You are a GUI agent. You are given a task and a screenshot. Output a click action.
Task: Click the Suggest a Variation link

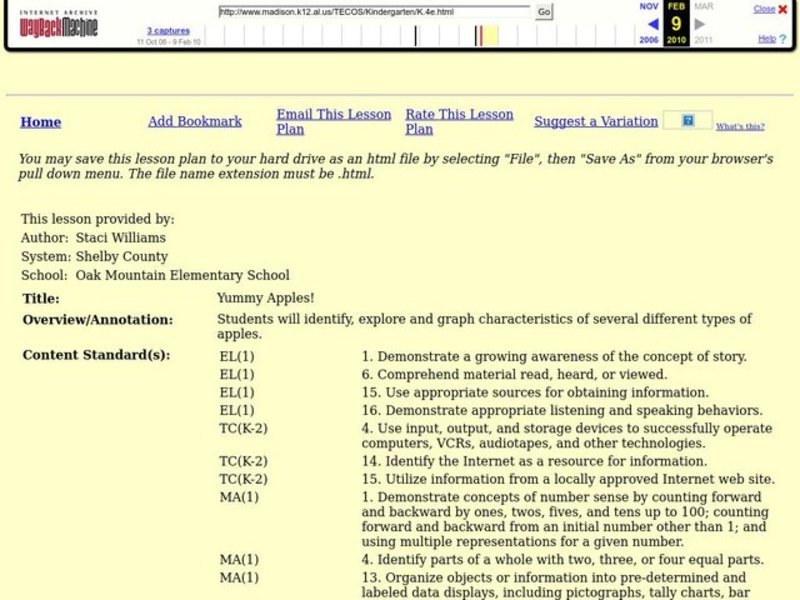(x=596, y=122)
